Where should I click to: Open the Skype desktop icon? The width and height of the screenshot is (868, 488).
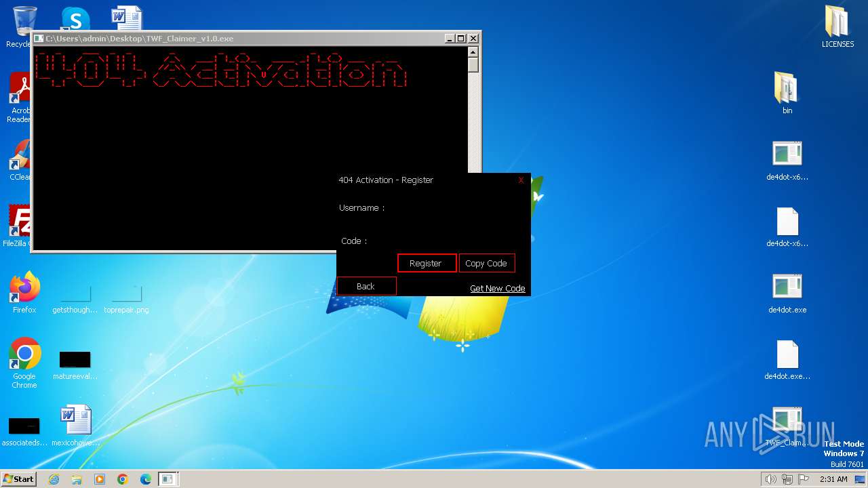pos(75,19)
